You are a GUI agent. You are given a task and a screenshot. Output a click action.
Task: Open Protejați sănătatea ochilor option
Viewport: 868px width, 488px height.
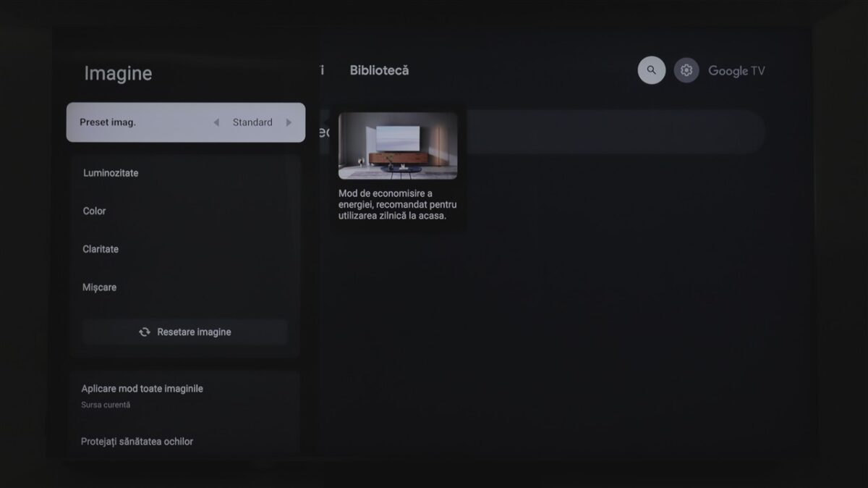[x=137, y=441]
